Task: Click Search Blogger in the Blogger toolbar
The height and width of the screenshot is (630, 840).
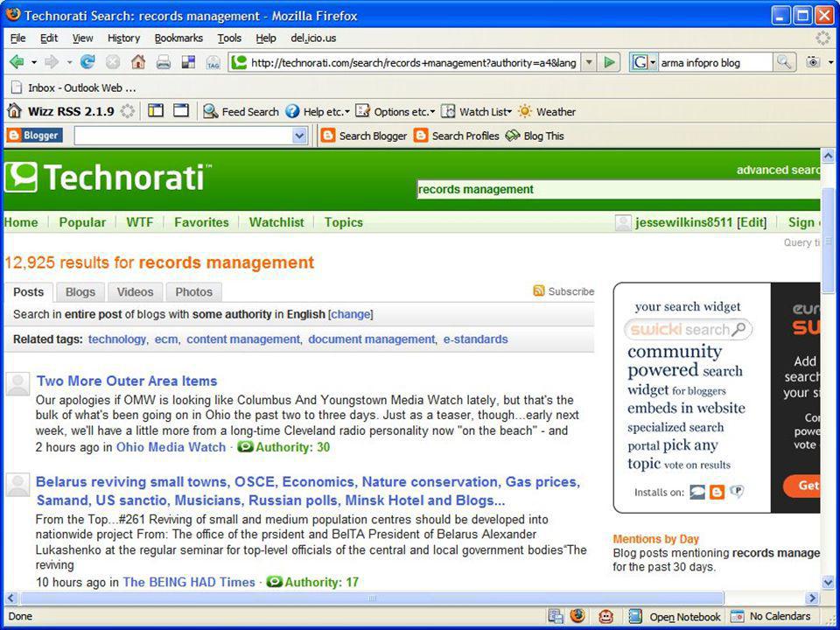Action: [364, 136]
